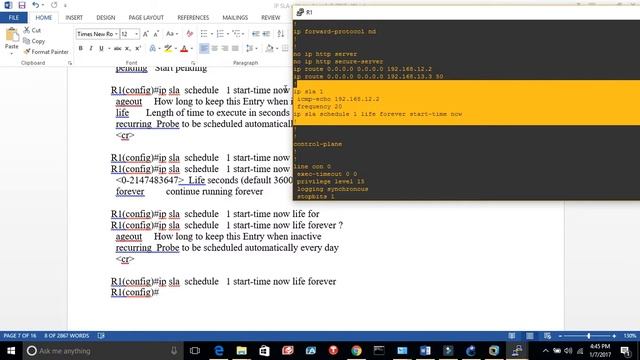Viewport: 640px width, 360px height.
Task: Click the Save icon in quick access toolbar
Action: 22,5
